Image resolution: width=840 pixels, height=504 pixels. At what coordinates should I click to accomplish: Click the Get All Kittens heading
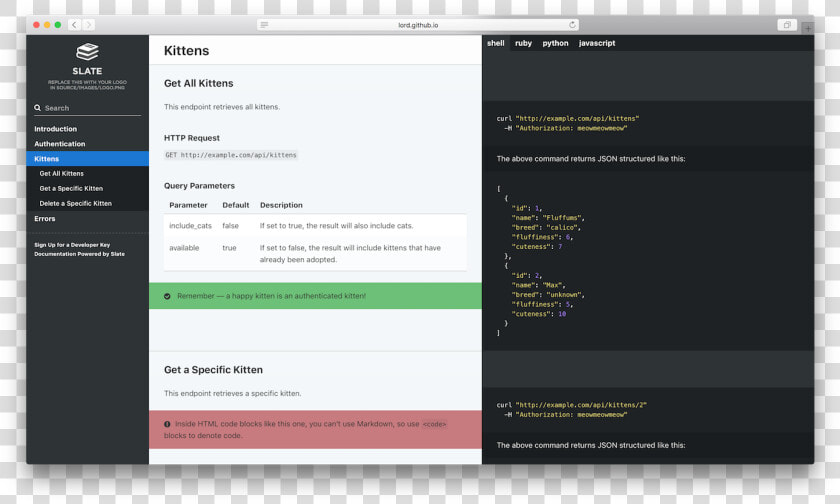(199, 84)
